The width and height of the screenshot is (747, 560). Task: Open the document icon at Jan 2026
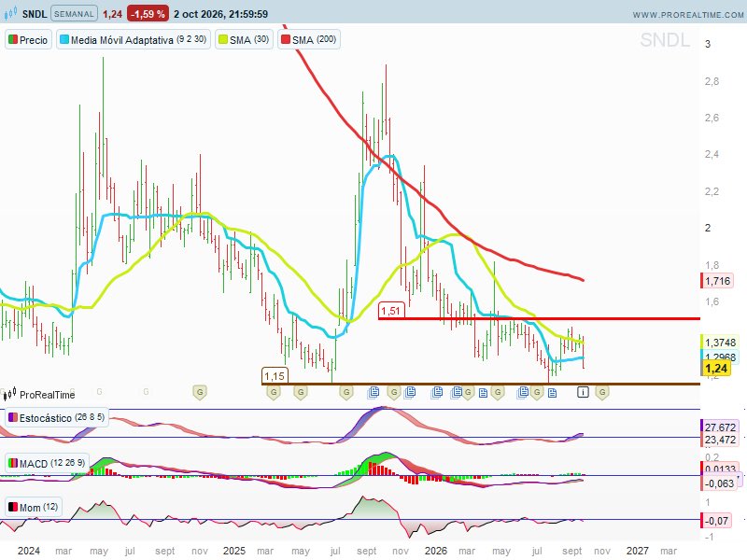(437, 392)
